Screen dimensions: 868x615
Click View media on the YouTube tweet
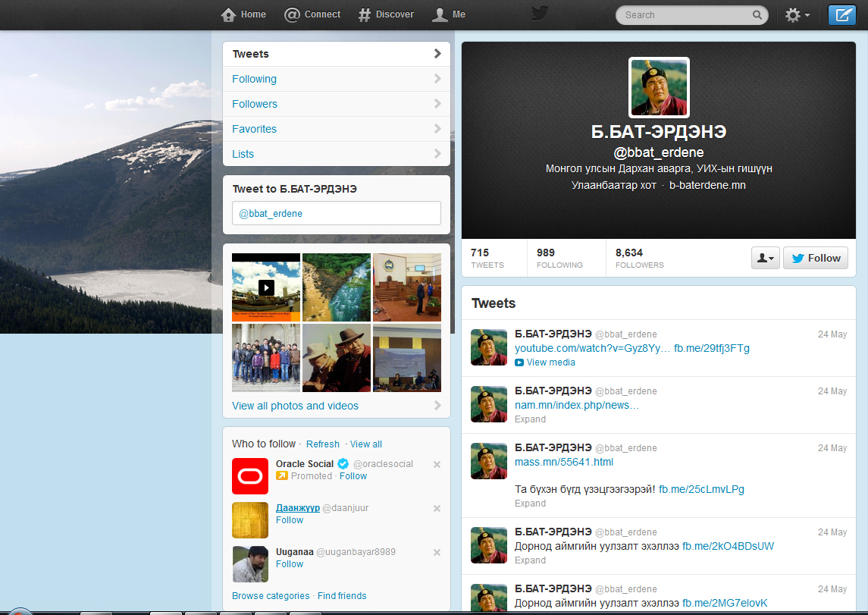pos(550,362)
